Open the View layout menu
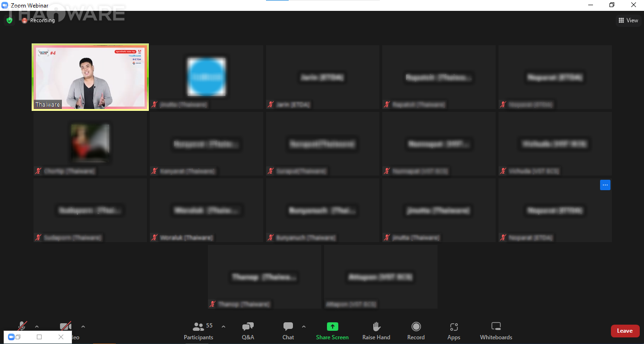This screenshot has width=644, height=344. click(628, 20)
